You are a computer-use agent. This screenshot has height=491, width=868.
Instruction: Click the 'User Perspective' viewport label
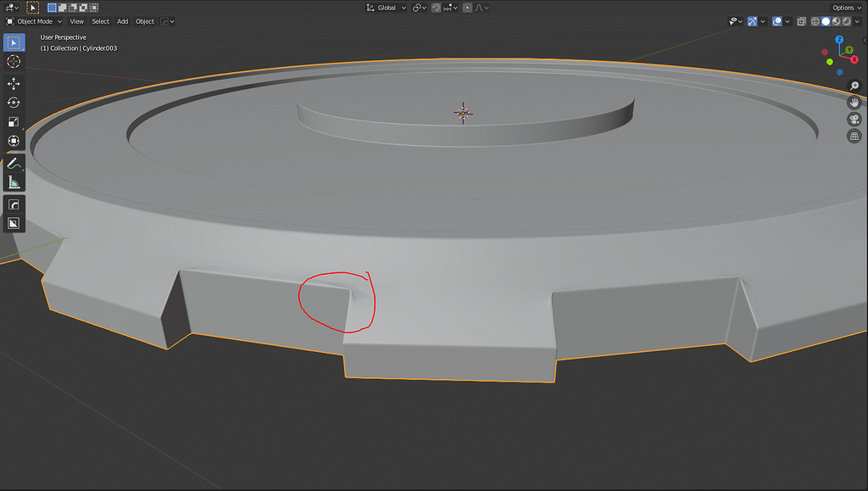click(x=63, y=37)
